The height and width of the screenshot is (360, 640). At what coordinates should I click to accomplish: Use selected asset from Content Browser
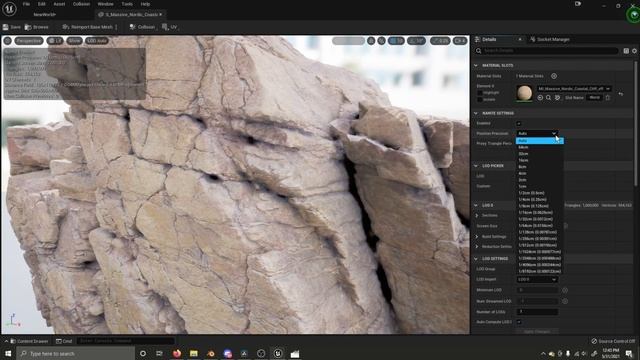540,98
